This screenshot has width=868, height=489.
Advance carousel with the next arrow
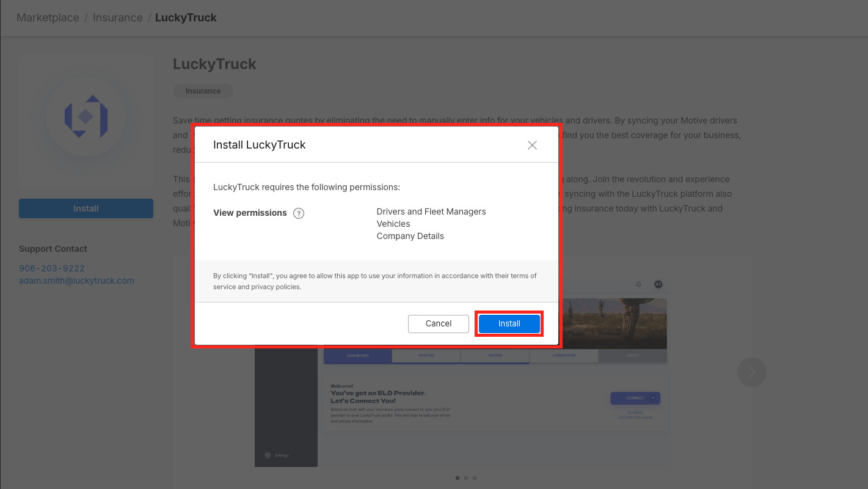[751, 372]
